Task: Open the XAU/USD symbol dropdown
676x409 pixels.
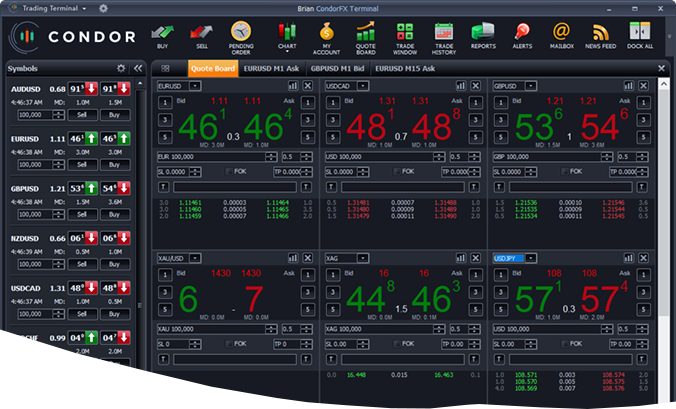Action: click(x=195, y=258)
